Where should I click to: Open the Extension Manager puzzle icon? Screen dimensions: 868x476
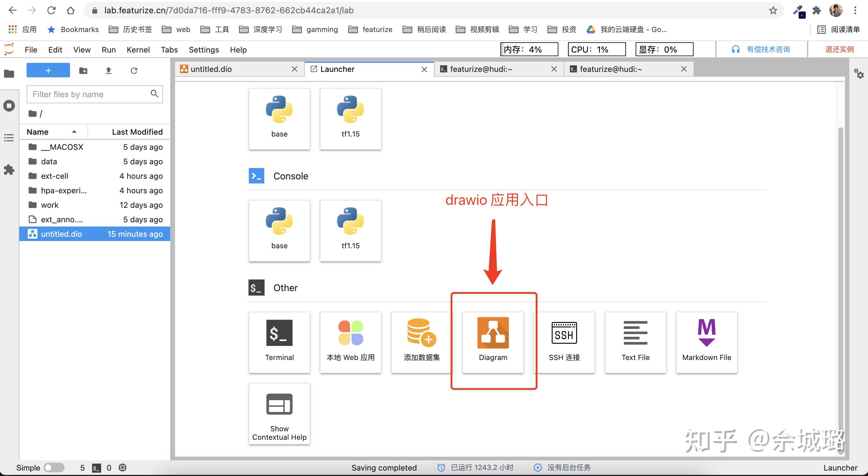9,169
